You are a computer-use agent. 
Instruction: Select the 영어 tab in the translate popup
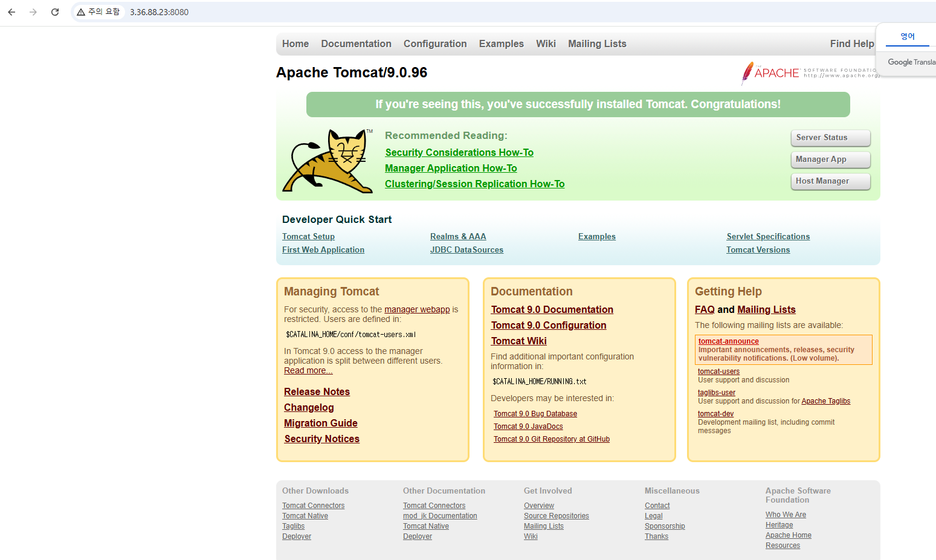coord(908,36)
